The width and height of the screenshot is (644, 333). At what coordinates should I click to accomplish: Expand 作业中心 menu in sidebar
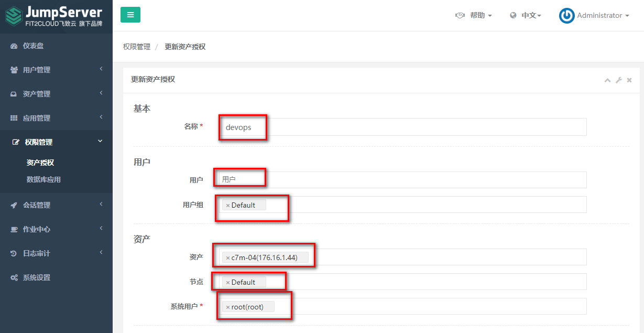click(56, 229)
